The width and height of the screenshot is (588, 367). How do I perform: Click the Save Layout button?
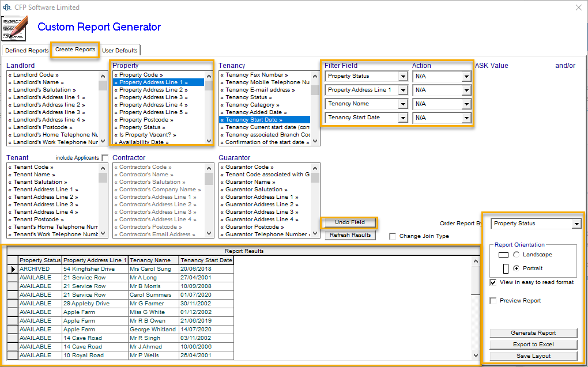pos(533,356)
